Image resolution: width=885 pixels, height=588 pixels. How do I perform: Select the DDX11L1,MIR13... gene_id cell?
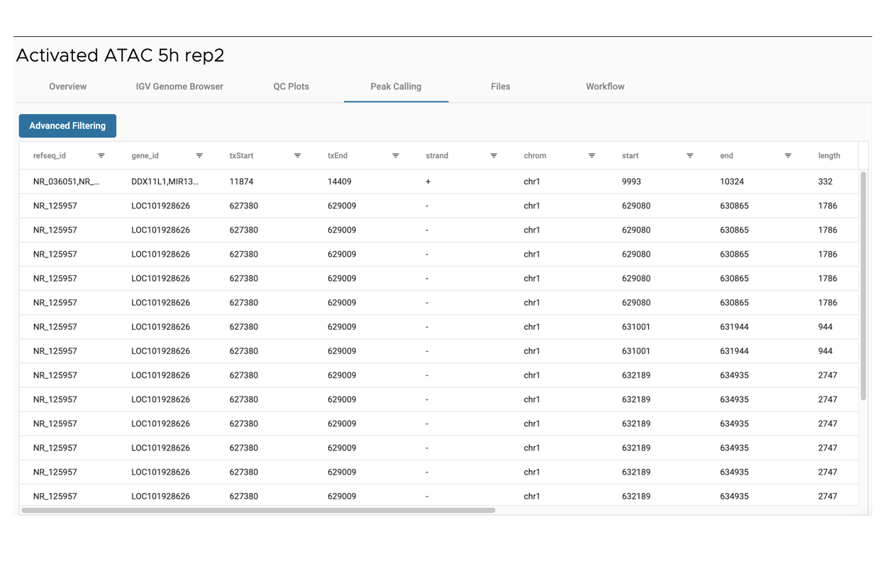(165, 182)
